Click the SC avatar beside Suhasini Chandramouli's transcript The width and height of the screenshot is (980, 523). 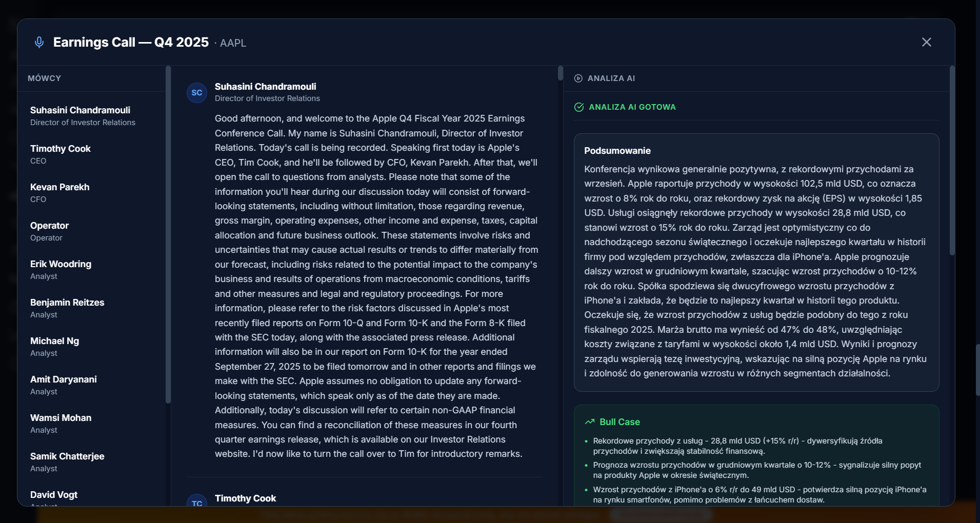[197, 93]
